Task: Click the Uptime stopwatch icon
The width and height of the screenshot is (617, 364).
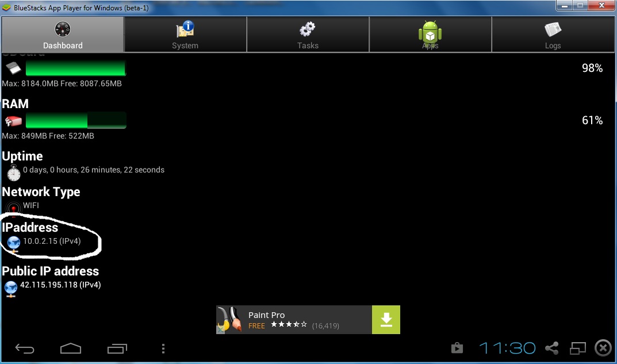Action: coord(14,173)
